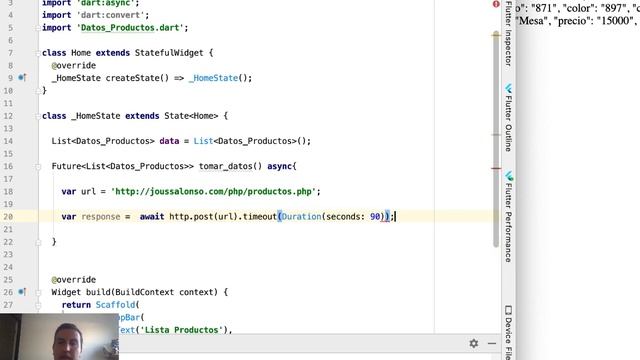Open the Flutter Inspector side panel

tap(508, 33)
